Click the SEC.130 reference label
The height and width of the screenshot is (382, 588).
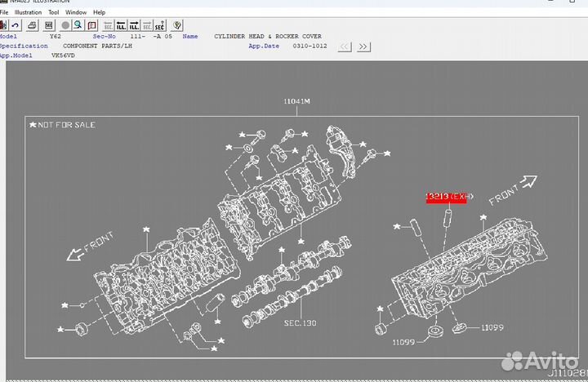pyautogui.click(x=300, y=322)
